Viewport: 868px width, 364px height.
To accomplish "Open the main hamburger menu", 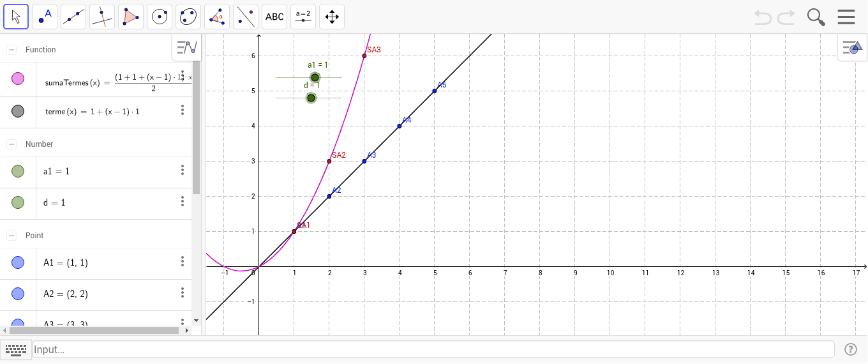I will pos(846,17).
